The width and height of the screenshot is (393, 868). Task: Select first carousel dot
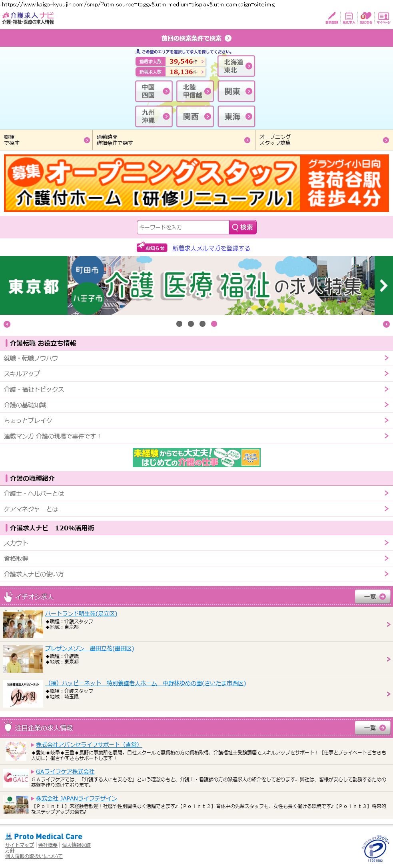pos(179,324)
